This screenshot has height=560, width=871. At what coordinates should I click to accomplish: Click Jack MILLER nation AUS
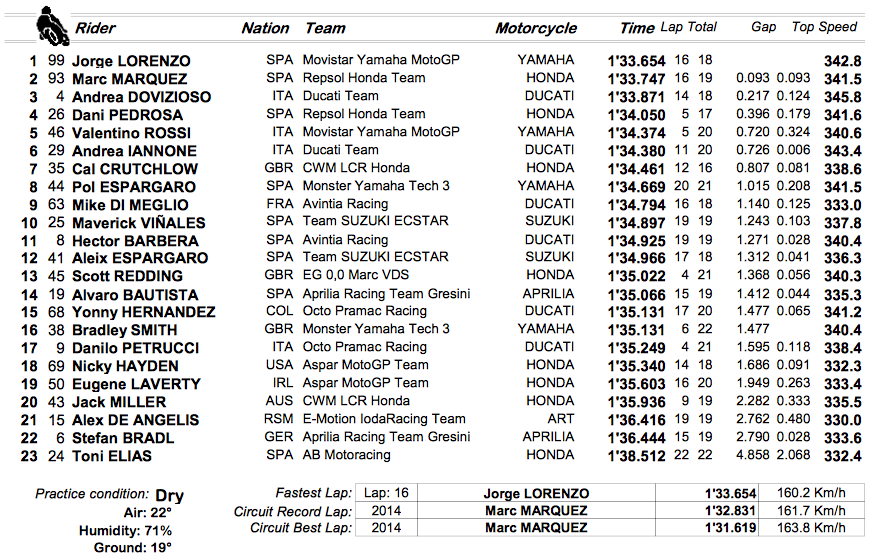coord(279,401)
